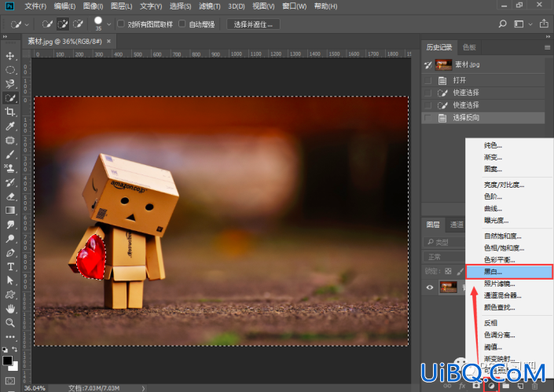Select the Eraser tool
Image resolution: width=554 pixels, height=392 pixels.
click(x=10, y=196)
